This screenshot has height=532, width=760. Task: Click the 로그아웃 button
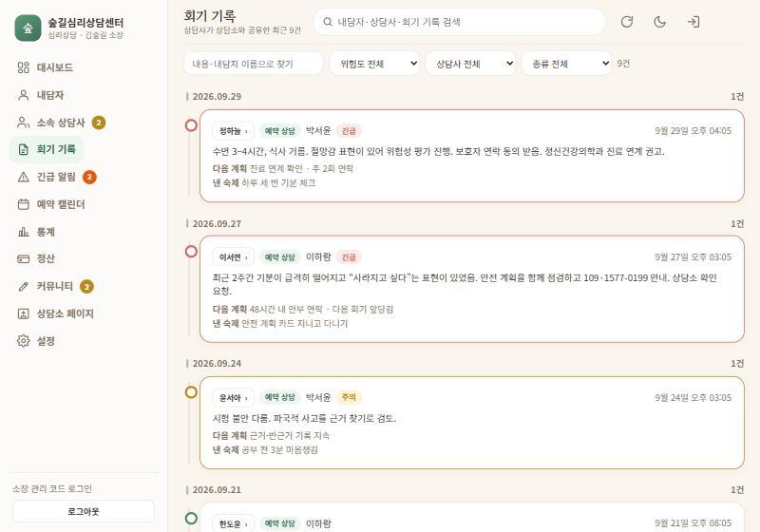click(84, 511)
